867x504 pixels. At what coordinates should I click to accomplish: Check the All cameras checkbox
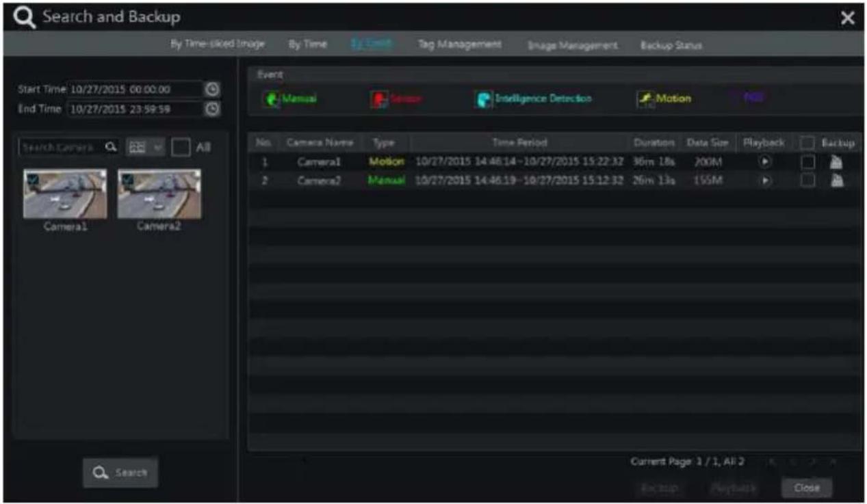tap(181, 147)
